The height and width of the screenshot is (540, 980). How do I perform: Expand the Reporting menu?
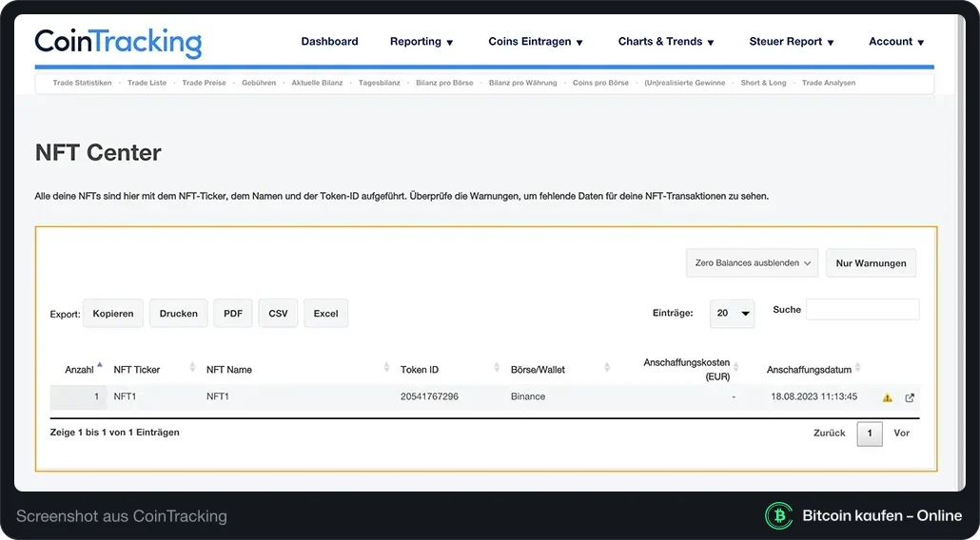tap(421, 42)
